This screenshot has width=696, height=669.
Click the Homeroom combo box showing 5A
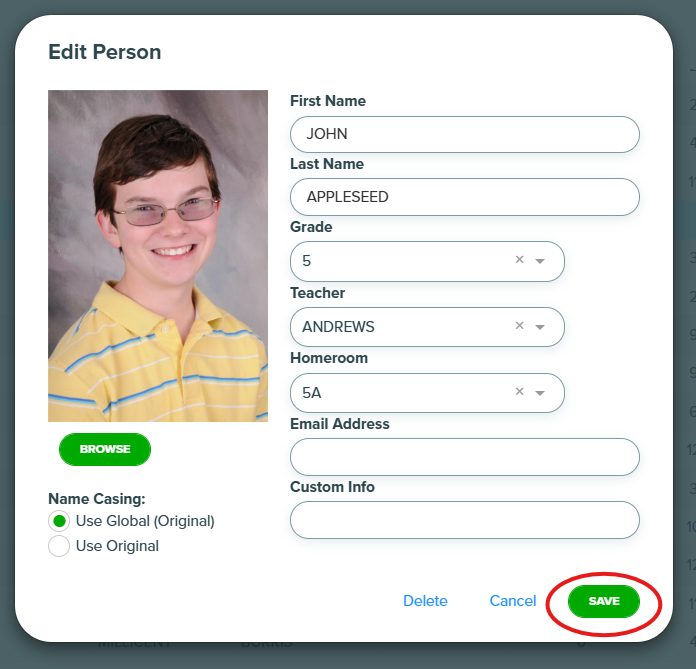pyautogui.click(x=427, y=393)
